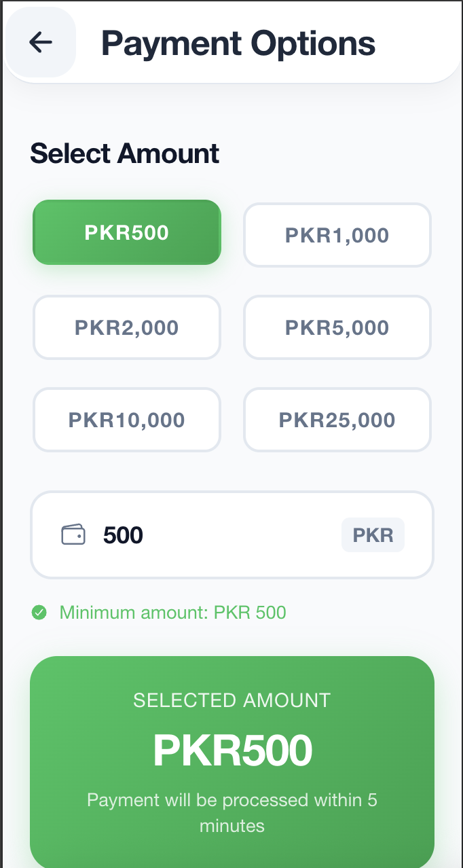
Task: Select the PKR10,000 amount chip
Action: click(126, 420)
